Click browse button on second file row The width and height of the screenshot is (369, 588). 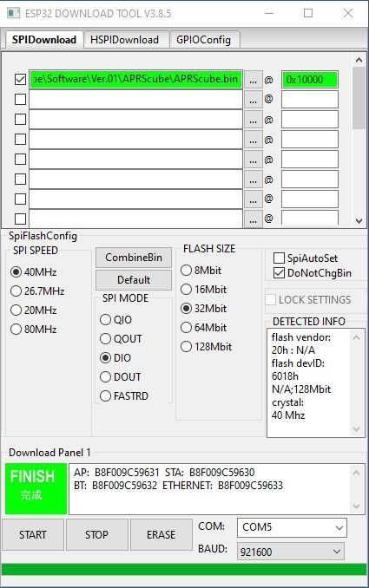pos(253,100)
